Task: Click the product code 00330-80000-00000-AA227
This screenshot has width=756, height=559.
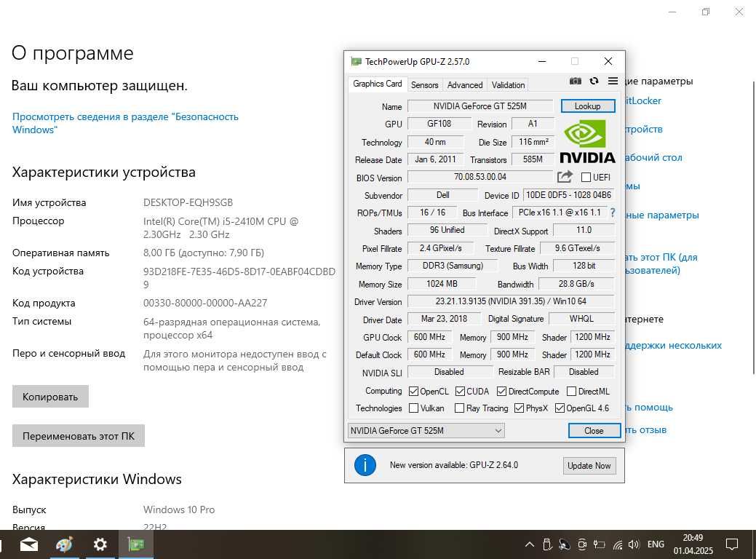Action: click(x=205, y=303)
